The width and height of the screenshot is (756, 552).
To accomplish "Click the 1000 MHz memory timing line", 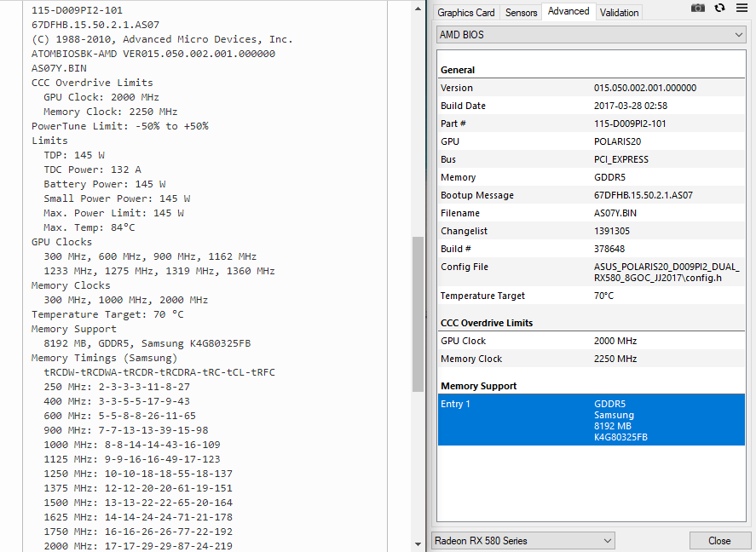I will coord(132,444).
